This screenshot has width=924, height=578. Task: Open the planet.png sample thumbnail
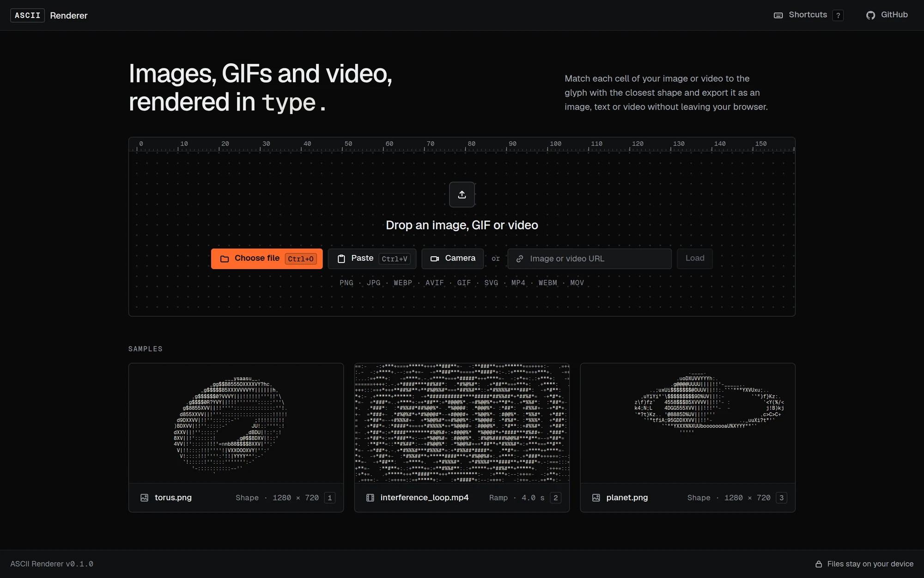(688, 424)
